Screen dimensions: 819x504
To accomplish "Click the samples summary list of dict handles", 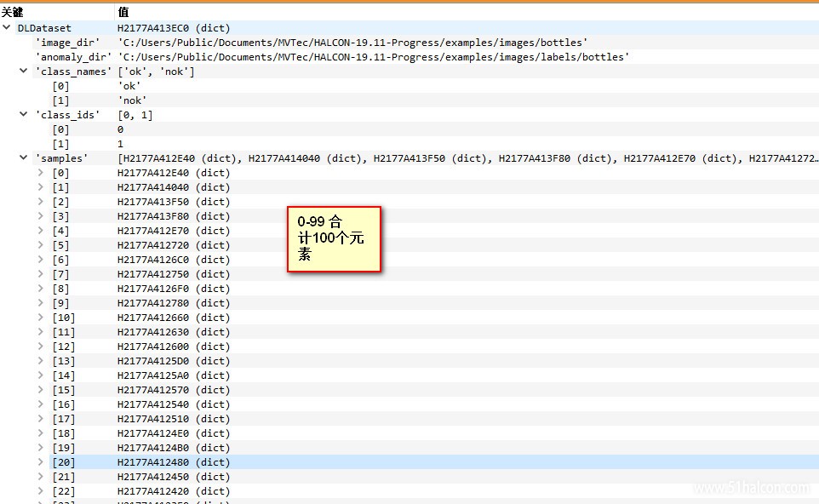I will tap(467, 158).
